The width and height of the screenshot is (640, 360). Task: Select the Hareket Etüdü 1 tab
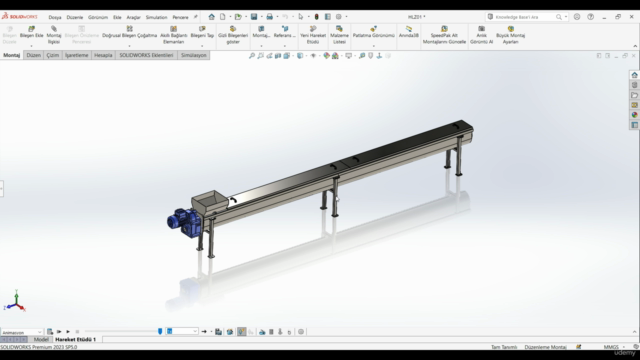(76, 339)
